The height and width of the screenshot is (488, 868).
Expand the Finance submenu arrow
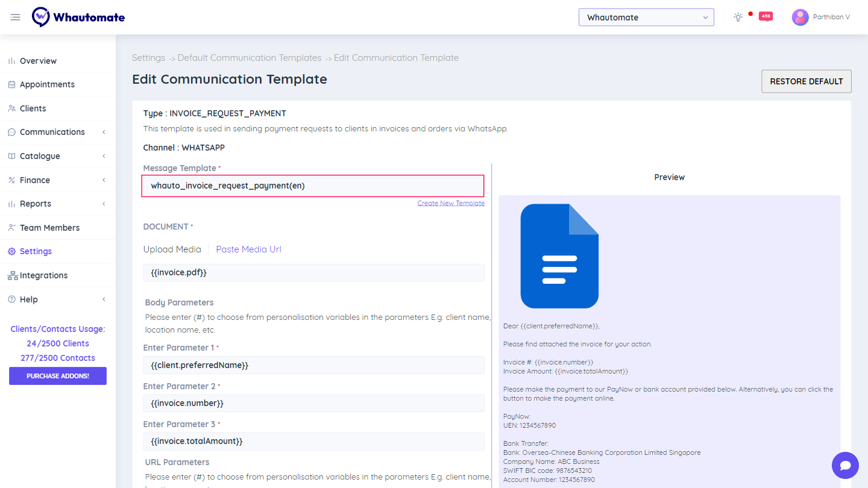(x=104, y=180)
